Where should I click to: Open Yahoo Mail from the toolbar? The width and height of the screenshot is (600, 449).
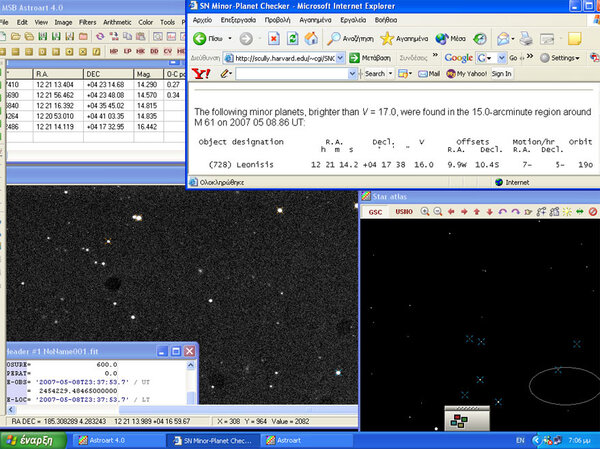click(x=429, y=73)
